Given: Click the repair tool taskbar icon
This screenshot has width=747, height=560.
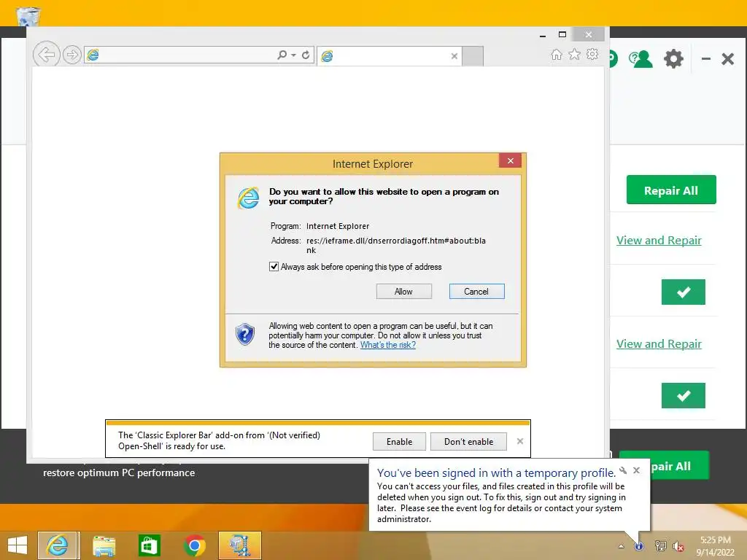Looking at the screenshot, I should (239, 545).
